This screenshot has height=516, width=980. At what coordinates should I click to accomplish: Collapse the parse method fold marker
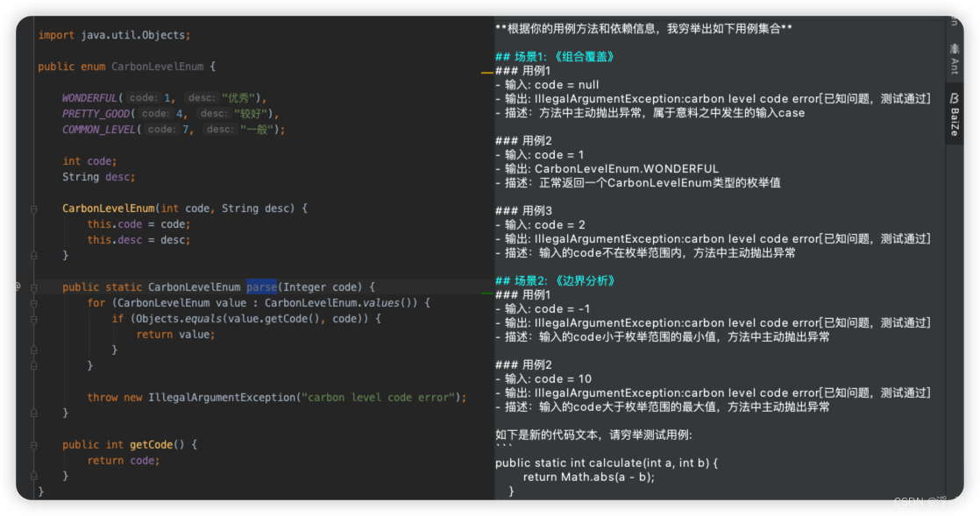[x=34, y=287]
